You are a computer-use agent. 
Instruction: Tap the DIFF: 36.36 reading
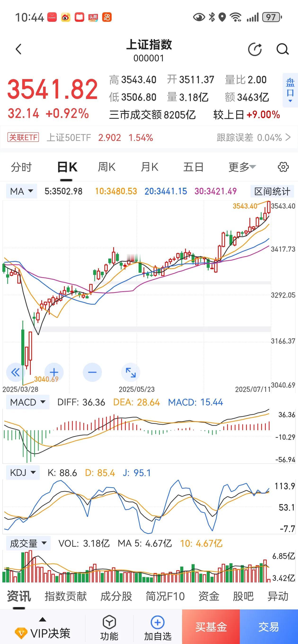pos(81,402)
